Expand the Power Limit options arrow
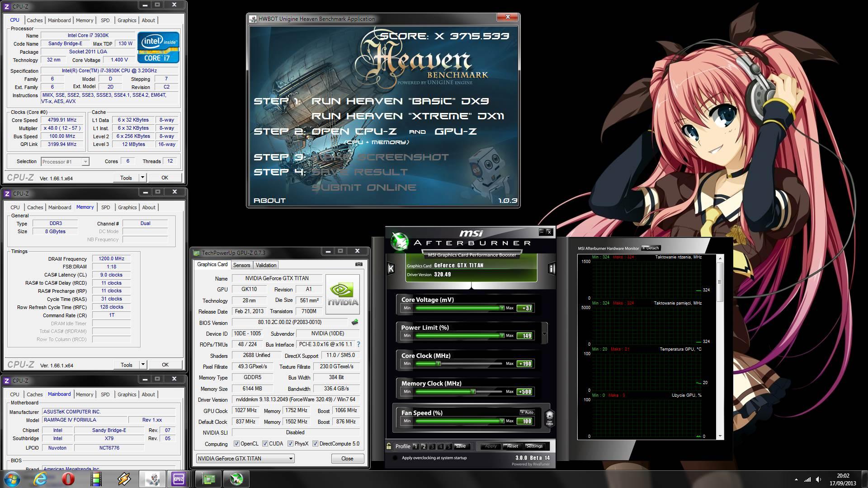The width and height of the screenshot is (868, 488). (x=544, y=333)
